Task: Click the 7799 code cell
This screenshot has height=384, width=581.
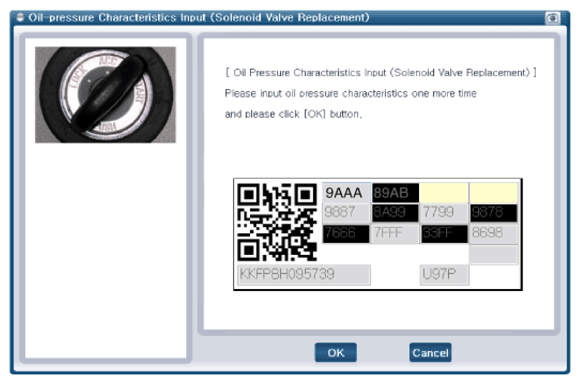Action: pos(444,213)
